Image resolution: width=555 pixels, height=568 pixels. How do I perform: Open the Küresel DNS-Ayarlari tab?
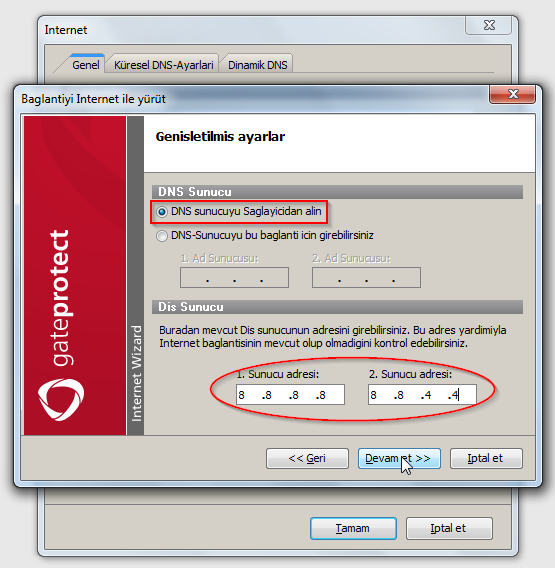[163, 65]
